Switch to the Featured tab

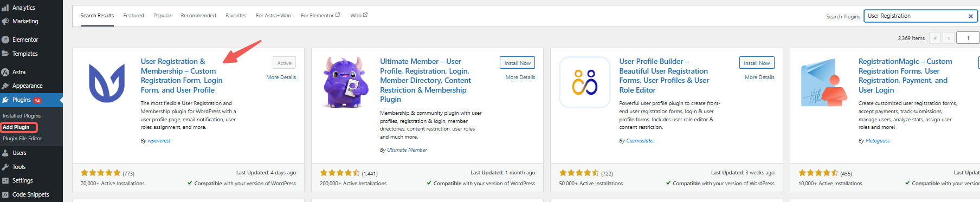133,16
